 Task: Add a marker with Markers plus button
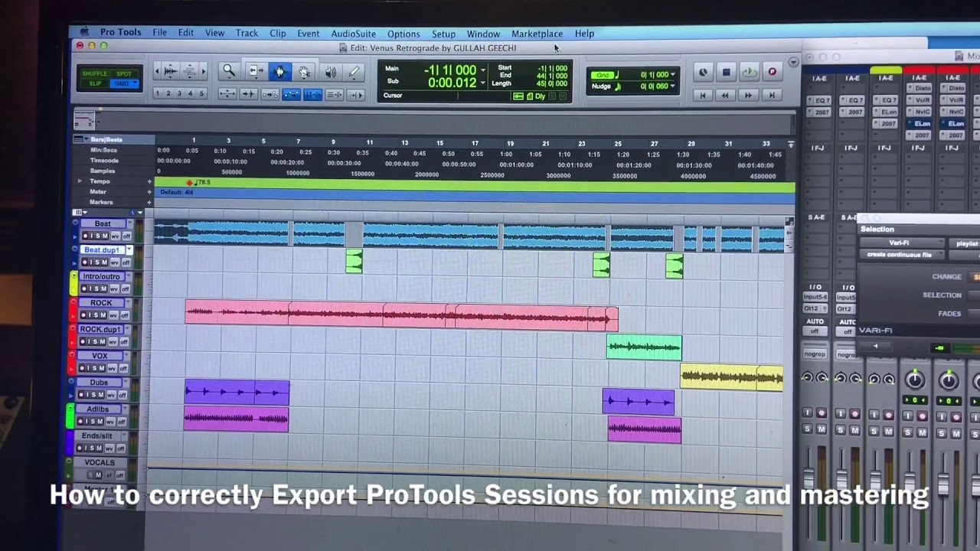pyautogui.click(x=149, y=202)
